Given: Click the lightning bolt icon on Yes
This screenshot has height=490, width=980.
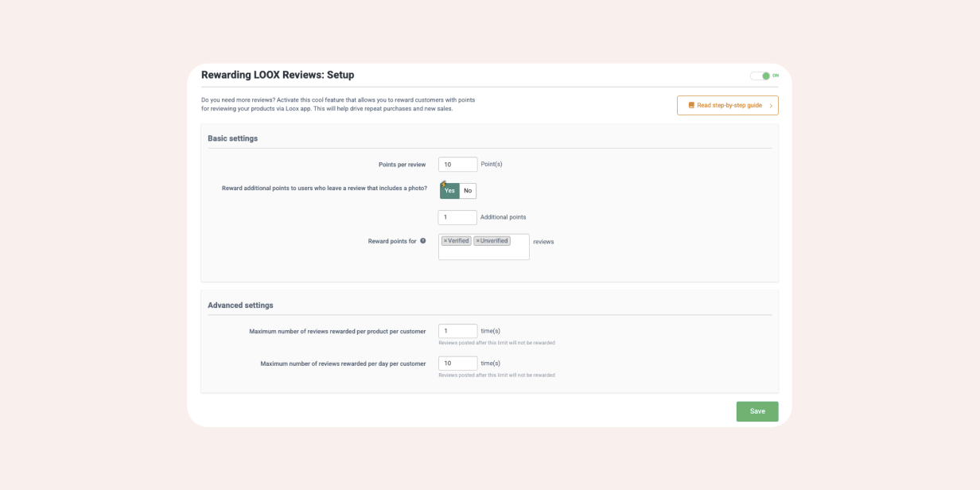Looking at the screenshot, I should (443, 185).
